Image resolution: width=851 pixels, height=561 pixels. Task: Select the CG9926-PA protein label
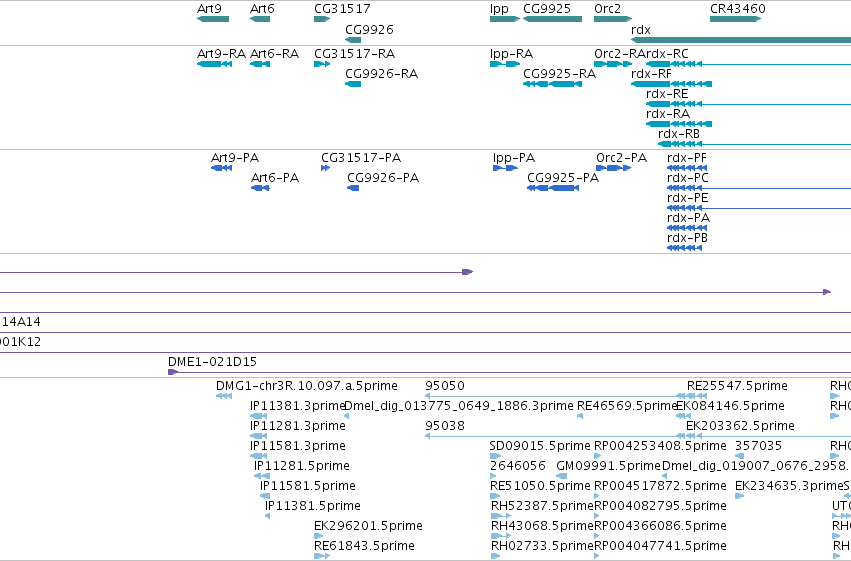[x=383, y=178]
